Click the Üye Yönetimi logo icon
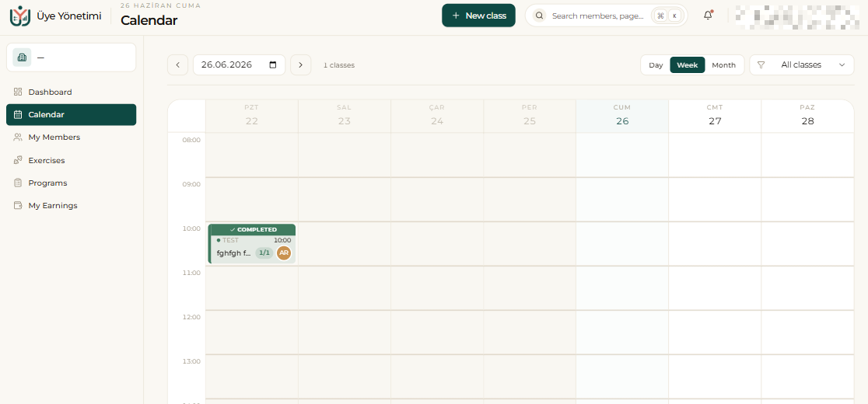The width and height of the screenshot is (868, 404). 21,16
